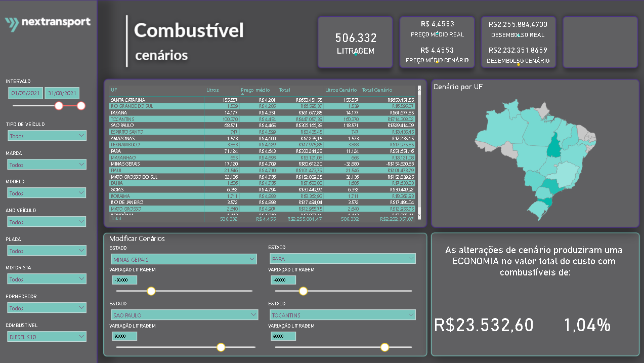Click the table's vertical scrollbar down arrow
Image resolution: width=644 pixels, height=363 pixels.
coord(418,215)
